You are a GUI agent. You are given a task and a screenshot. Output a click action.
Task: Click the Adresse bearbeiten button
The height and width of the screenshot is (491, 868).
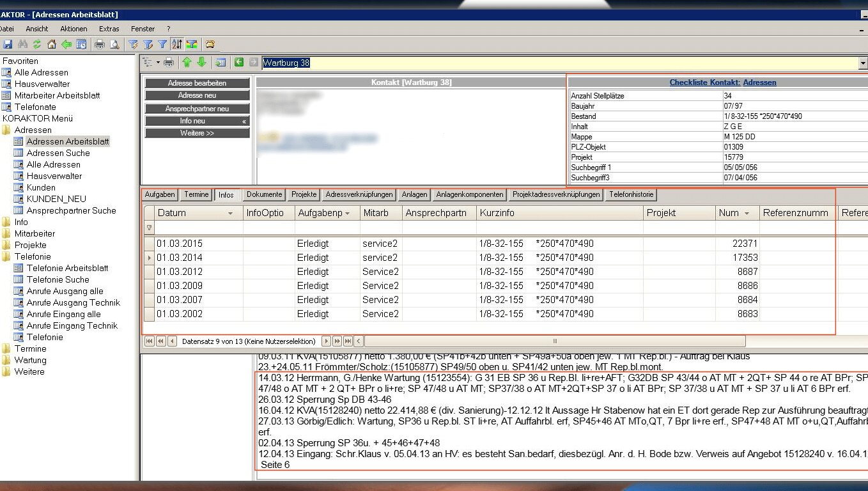(197, 83)
